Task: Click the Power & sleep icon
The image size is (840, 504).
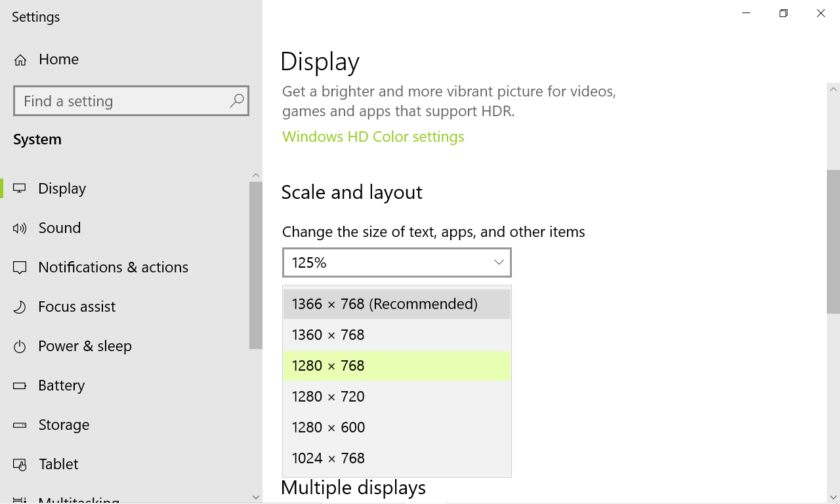Action: point(20,346)
